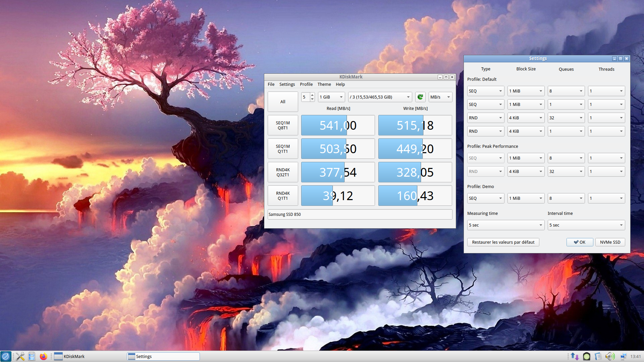644x362 pixels.
Task: Increase the test count spinner
Action: pyautogui.click(x=312, y=95)
